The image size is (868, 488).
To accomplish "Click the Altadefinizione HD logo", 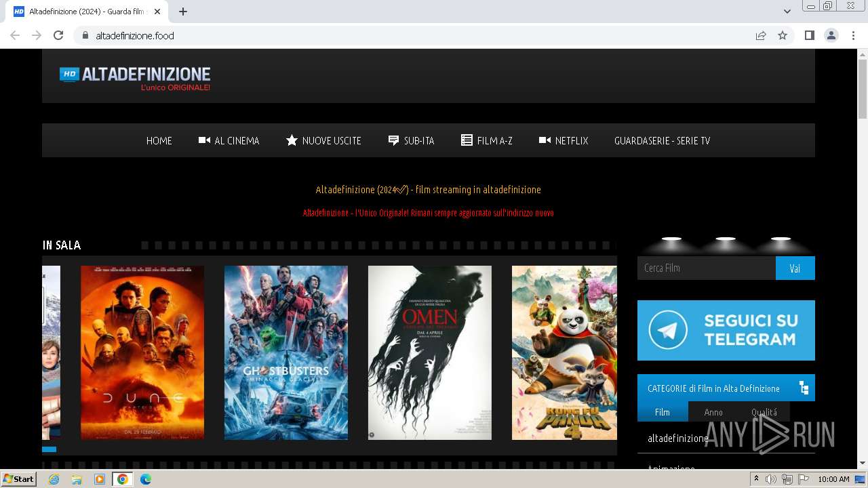I will tap(135, 78).
